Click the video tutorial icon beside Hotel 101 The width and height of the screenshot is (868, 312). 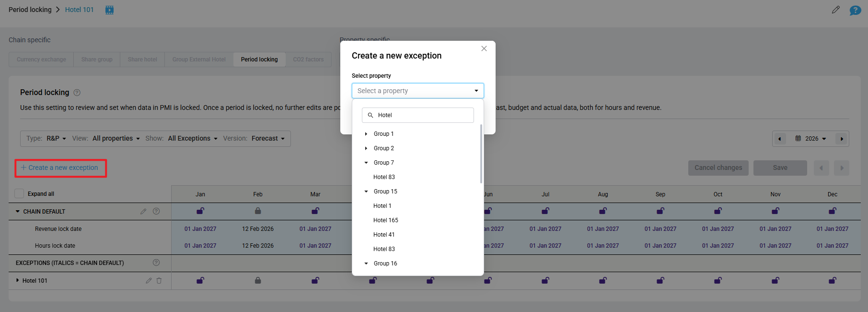pos(109,10)
